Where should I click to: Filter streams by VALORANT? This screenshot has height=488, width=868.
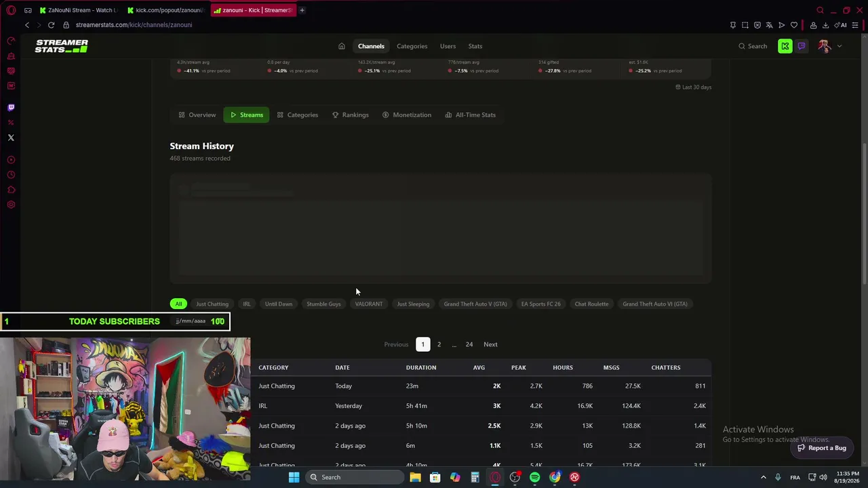[369, 304]
